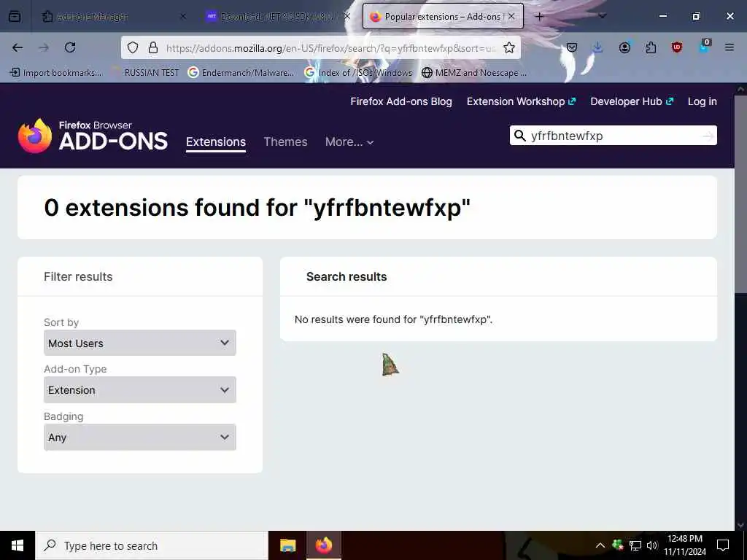Open RUSSIAN TEST bookmark
747x560 pixels.
146,73
